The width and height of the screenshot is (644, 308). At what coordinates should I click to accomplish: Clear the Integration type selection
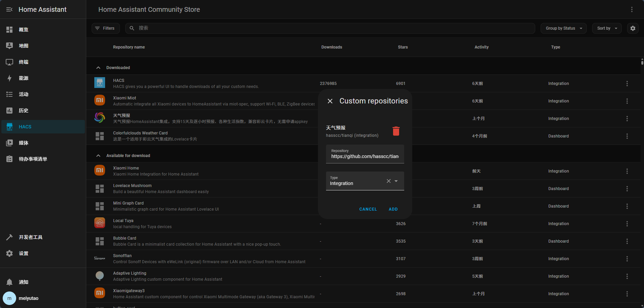[x=388, y=181]
